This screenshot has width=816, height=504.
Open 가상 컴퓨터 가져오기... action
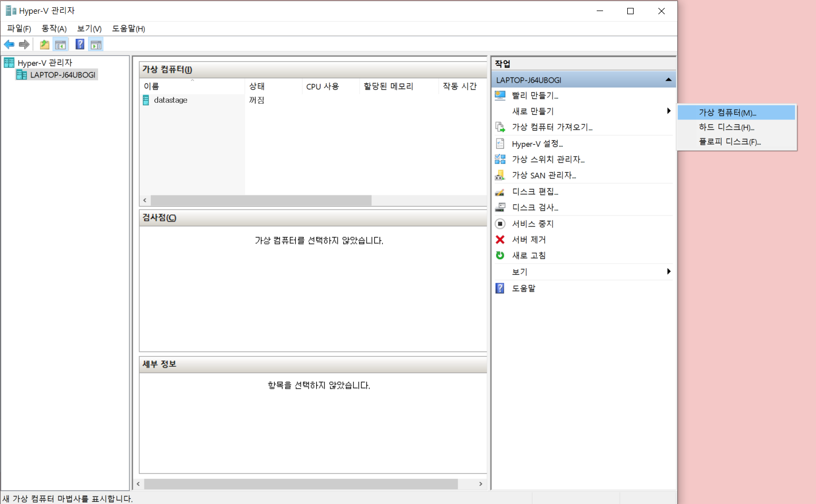[552, 127]
